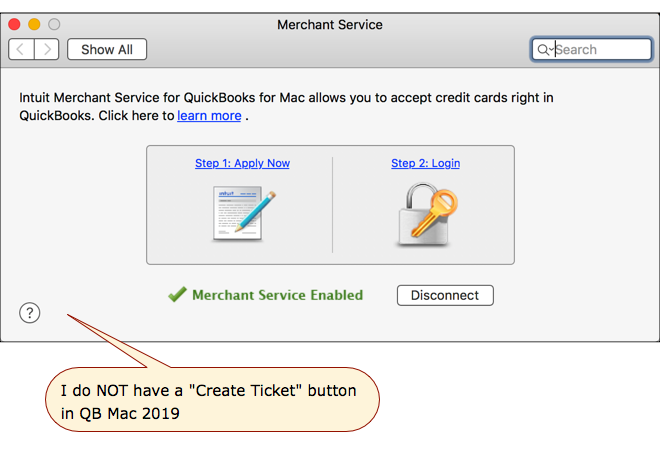Close the Merchant Service window
Viewport: 660px width, 457px height.
(14, 24)
